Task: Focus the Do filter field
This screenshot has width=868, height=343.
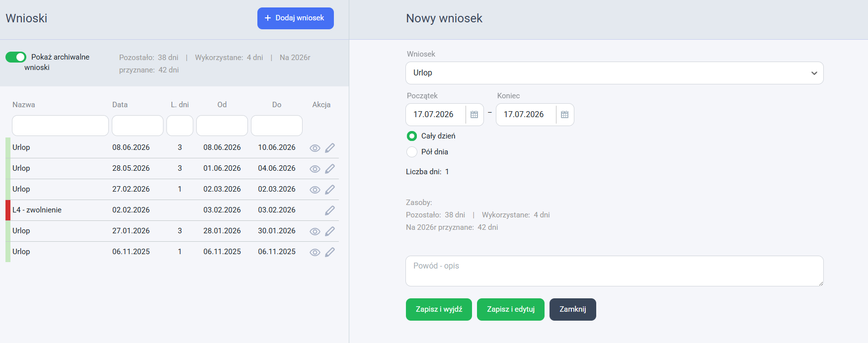Action: [277, 126]
